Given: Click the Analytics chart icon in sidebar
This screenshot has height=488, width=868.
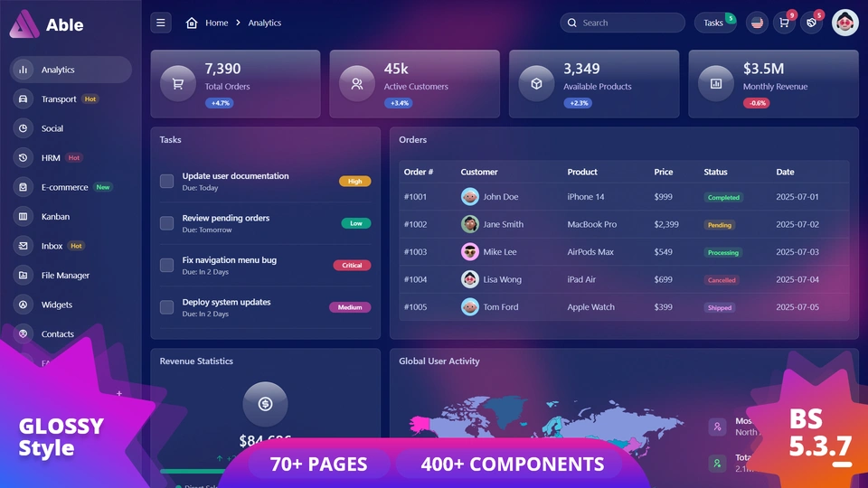Looking at the screenshot, I should click(x=23, y=70).
